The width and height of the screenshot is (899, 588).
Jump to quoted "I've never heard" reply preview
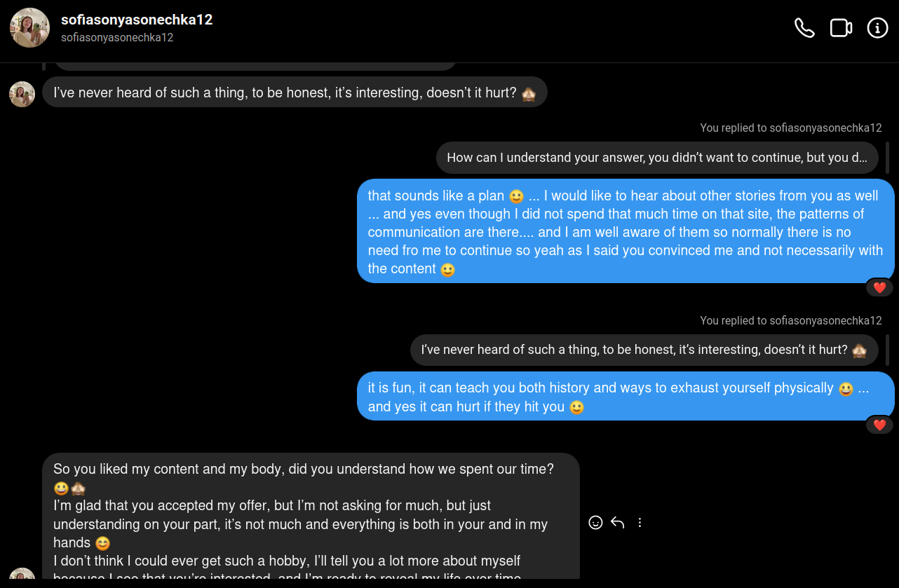[644, 350]
